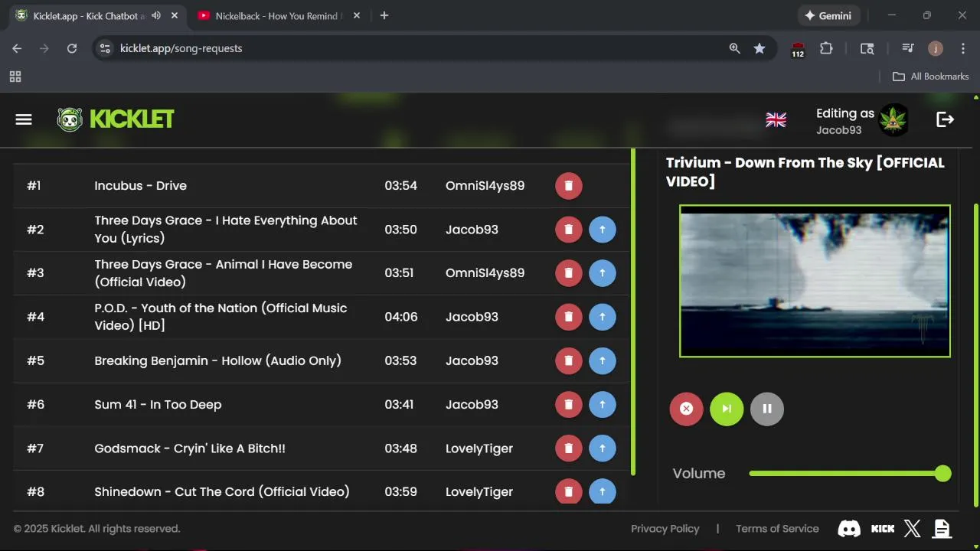The image size is (980, 551).
Task: Delete Shinedown - Cut The Cord request
Action: (569, 491)
